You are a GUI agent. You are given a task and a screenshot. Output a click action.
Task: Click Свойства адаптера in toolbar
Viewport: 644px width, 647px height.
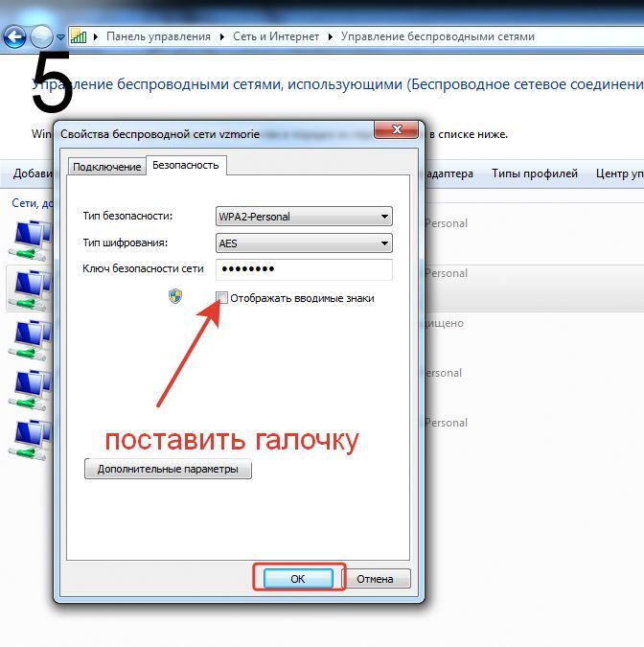(x=448, y=173)
